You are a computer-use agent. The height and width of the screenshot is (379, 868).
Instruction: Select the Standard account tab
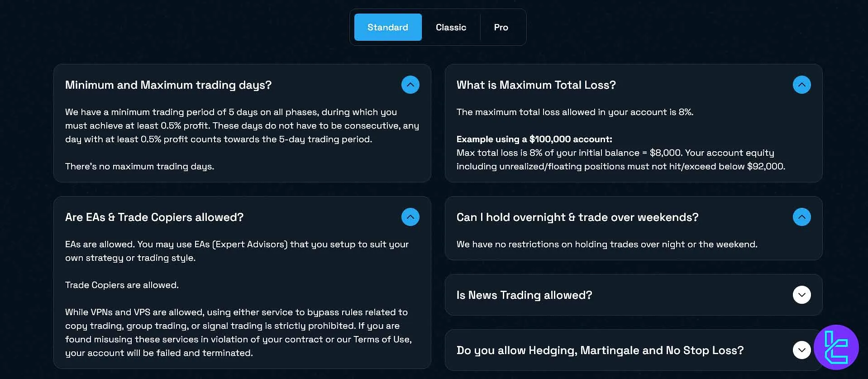(x=388, y=27)
